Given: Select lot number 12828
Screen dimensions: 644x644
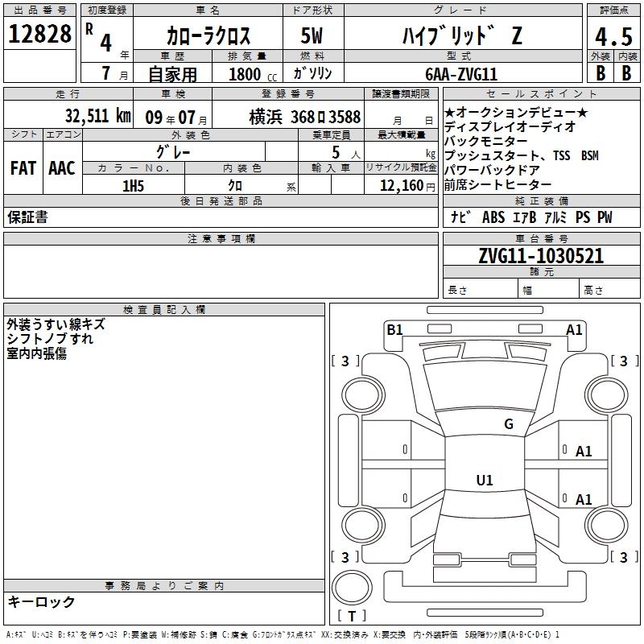Looking at the screenshot, I should click(40, 35).
